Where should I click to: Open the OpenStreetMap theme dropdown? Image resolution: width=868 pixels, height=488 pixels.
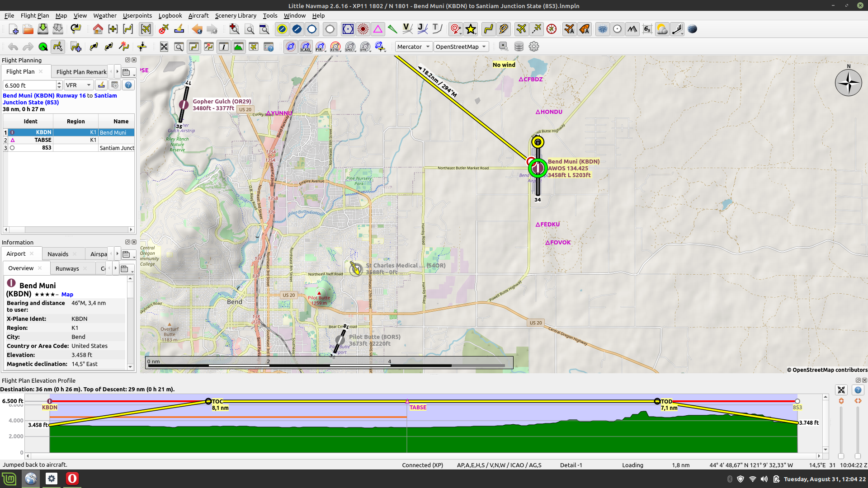[461, 47]
